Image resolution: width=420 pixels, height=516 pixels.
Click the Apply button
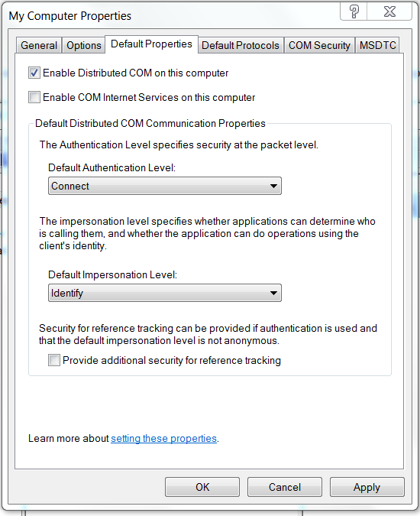pos(367,487)
